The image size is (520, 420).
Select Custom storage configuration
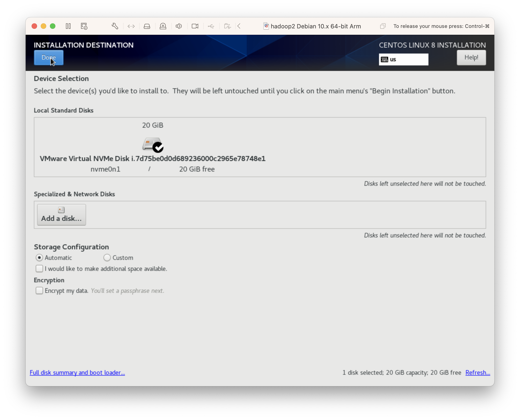point(107,258)
